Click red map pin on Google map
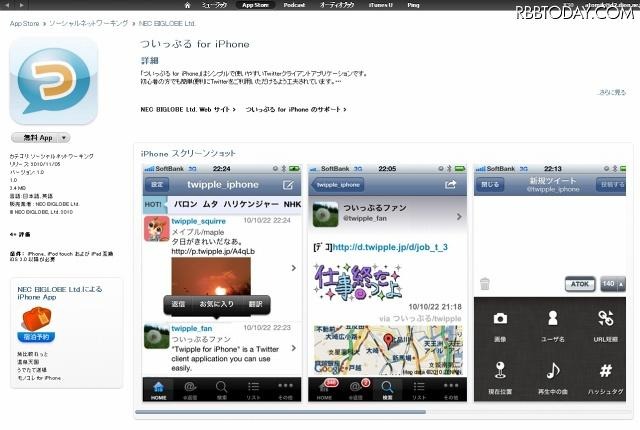640x430 pixels. click(389, 340)
